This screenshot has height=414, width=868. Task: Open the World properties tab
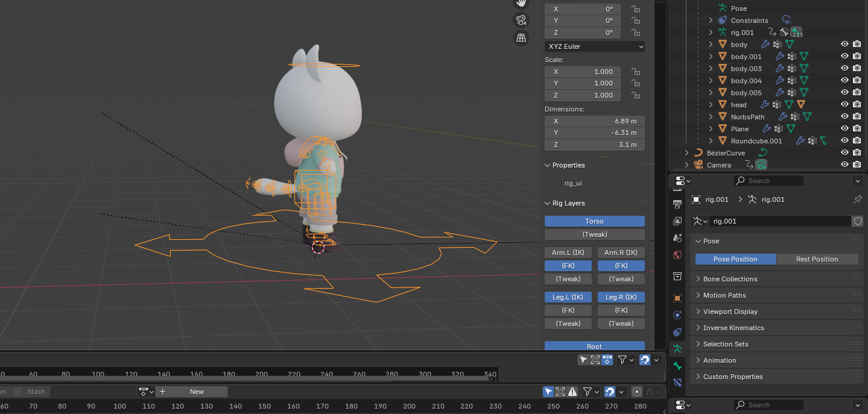(677, 254)
